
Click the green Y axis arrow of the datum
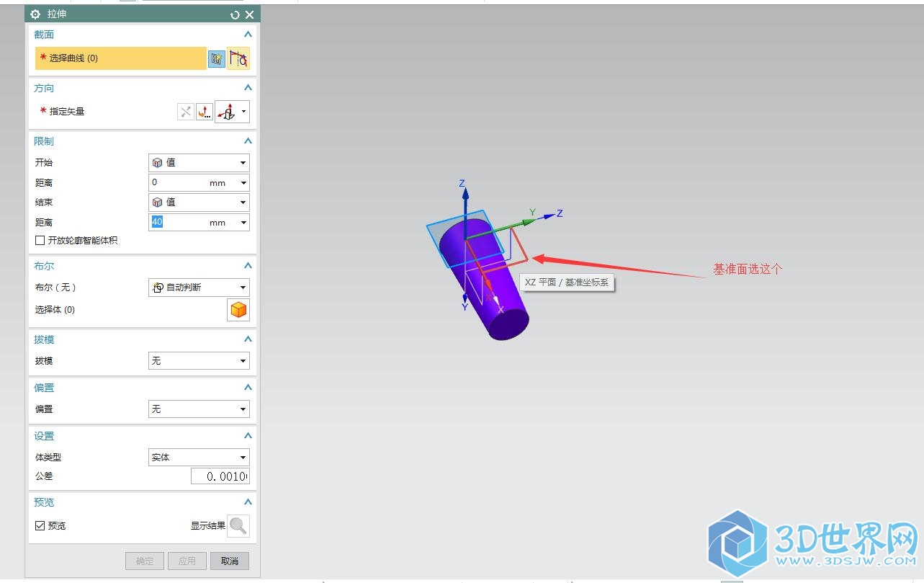tap(528, 223)
